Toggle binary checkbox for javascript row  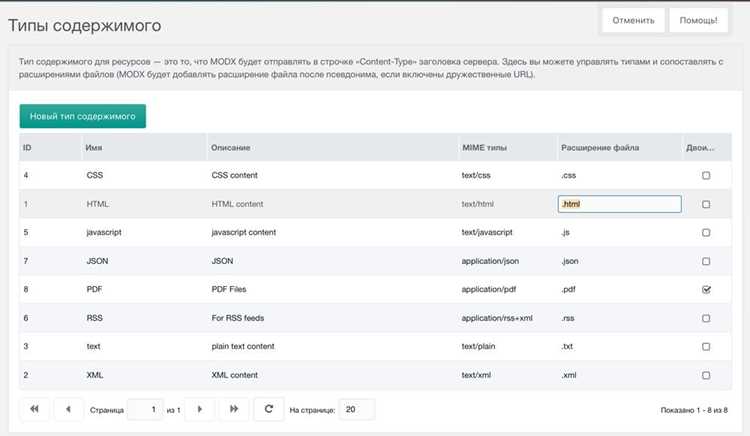coord(706,232)
